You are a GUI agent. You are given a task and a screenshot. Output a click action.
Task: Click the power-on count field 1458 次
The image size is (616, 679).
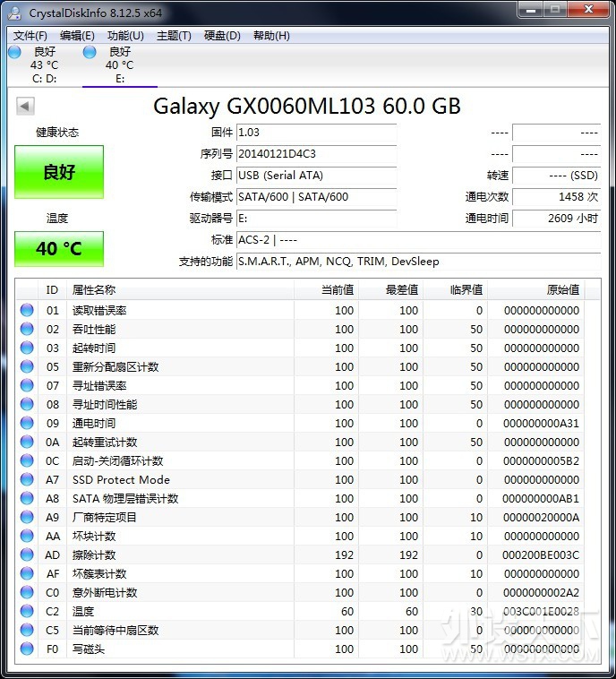557,196
